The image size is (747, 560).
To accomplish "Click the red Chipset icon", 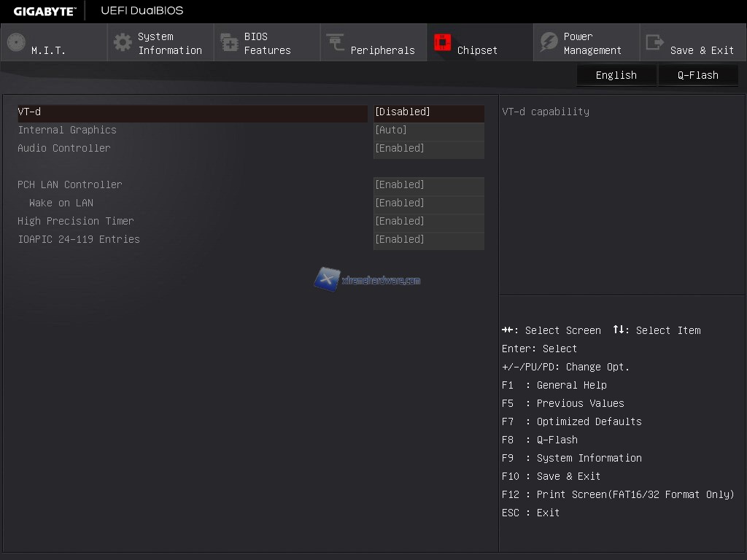I will pyautogui.click(x=442, y=42).
